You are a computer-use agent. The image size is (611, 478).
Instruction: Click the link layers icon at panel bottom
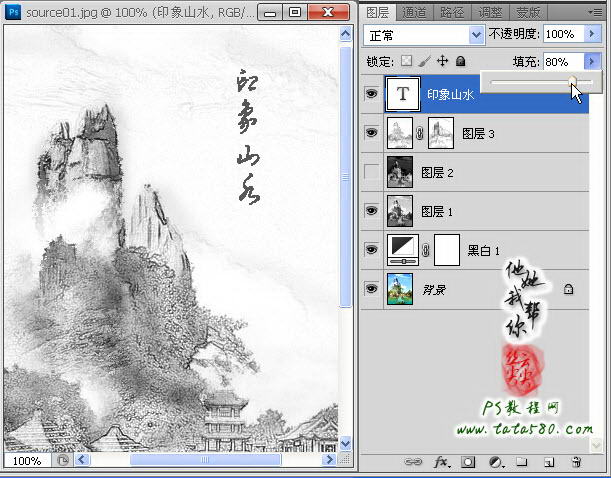(x=413, y=462)
